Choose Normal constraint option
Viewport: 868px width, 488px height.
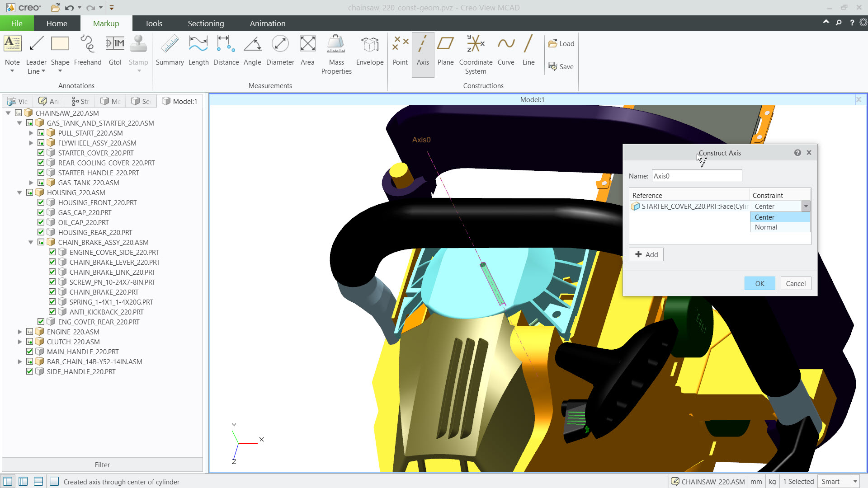point(780,227)
